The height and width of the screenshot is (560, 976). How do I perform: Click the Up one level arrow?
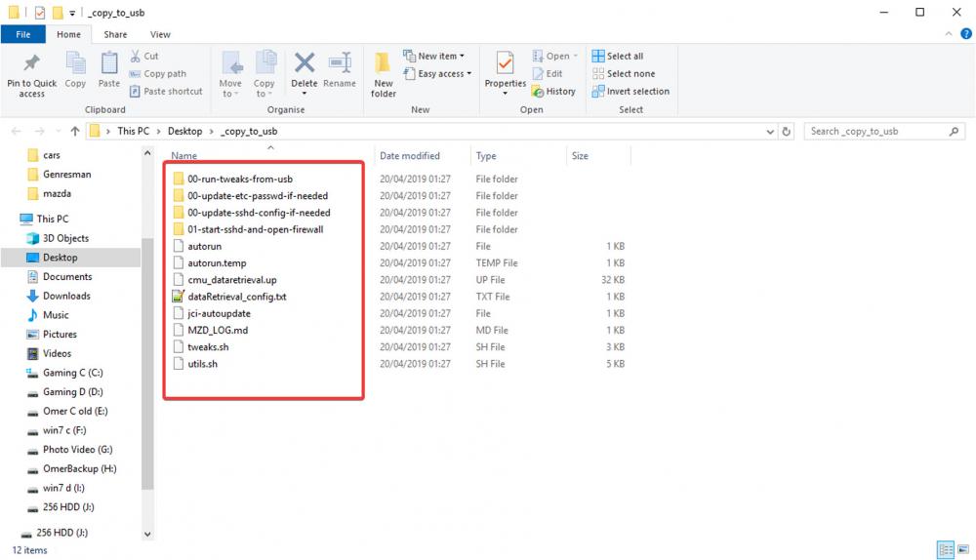[x=75, y=132]
